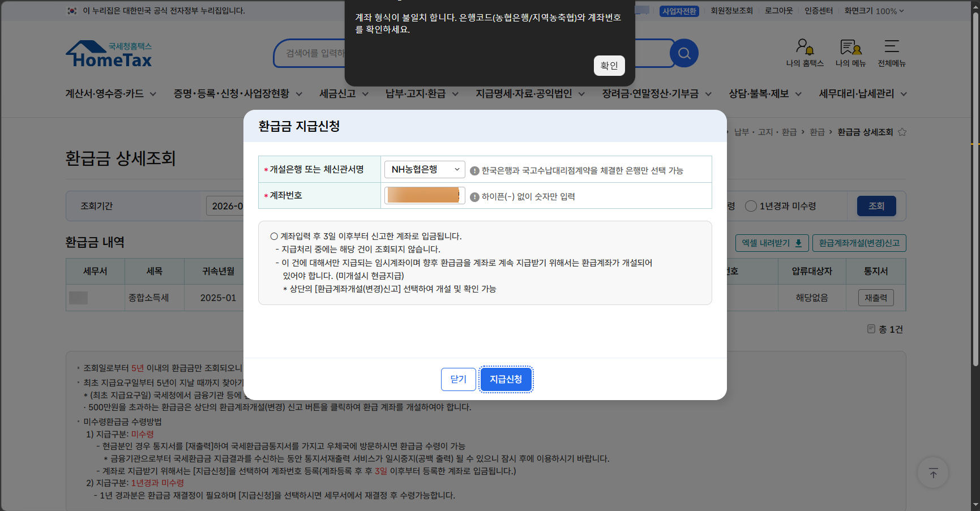Submit with the 지급신청 button
980x511 pixels.
click(506, 379)
